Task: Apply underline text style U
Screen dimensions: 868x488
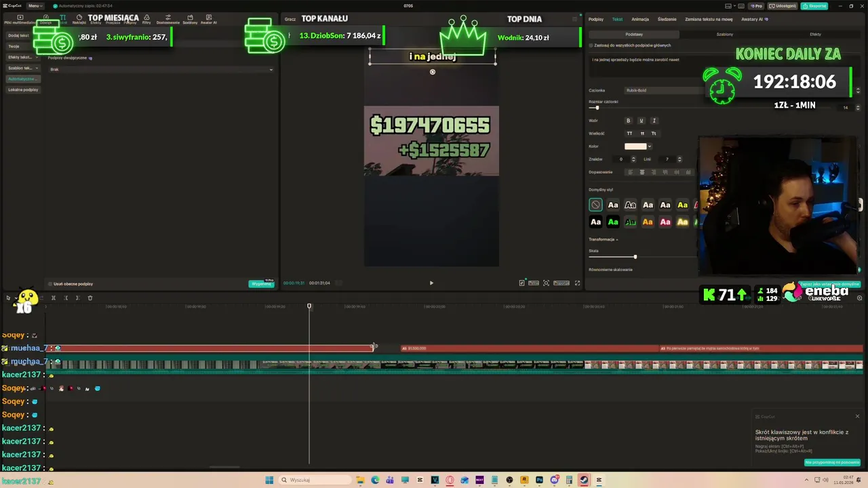Action: click(x=641, y=121)
